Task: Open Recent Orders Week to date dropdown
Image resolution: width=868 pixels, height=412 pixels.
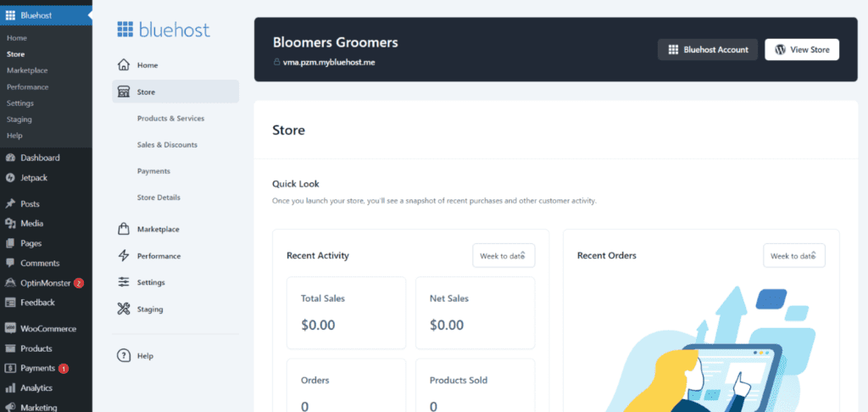Action: tap(793, 256)
